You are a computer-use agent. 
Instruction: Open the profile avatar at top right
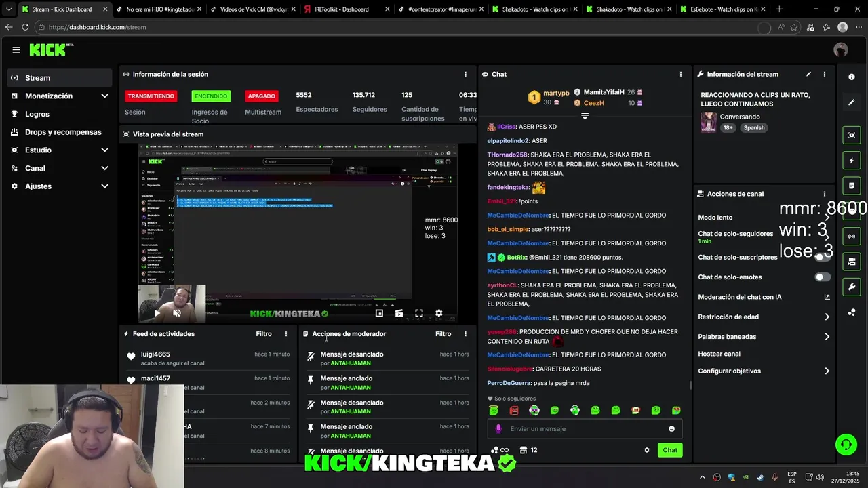coord(841,49)
